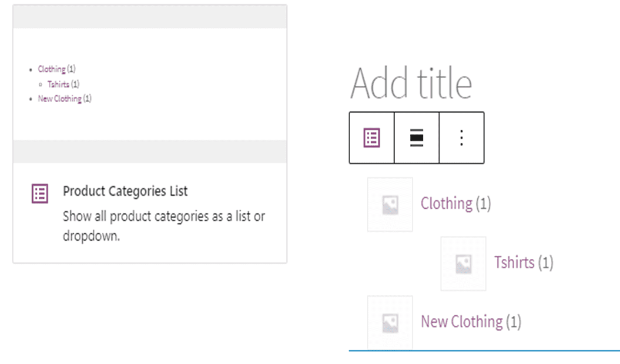Click the blue line below the category block
620x364 pixels.
[484, 350]
